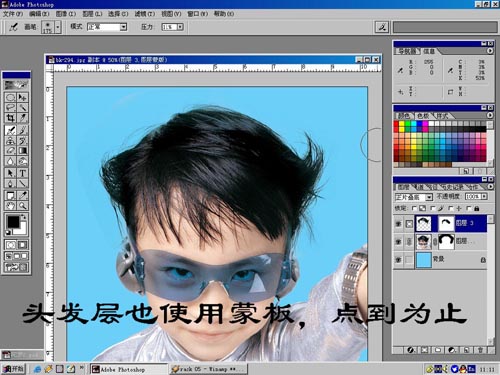Enable the lock transparent pixels checkbox
Viewport: 500px width, 375px height.
click(414, 208)
